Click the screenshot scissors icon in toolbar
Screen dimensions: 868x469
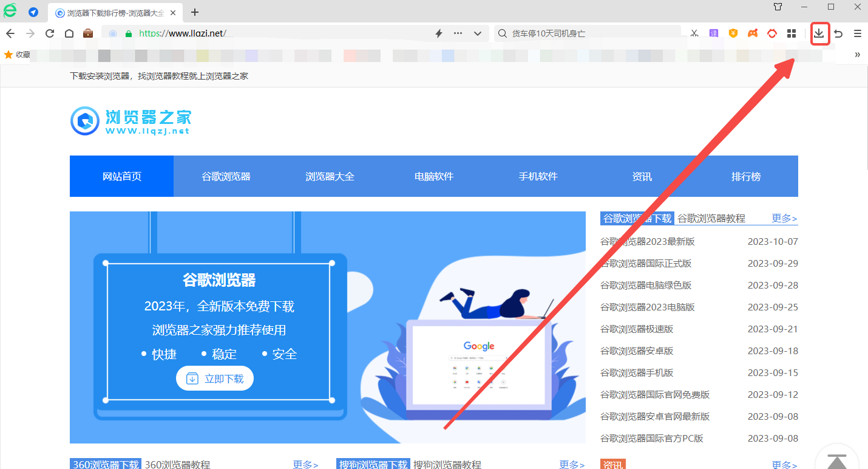pos(694,33)
